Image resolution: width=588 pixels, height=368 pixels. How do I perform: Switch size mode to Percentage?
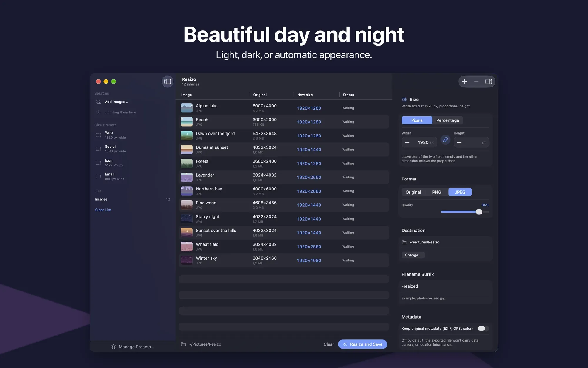click(x=447, y=120)
